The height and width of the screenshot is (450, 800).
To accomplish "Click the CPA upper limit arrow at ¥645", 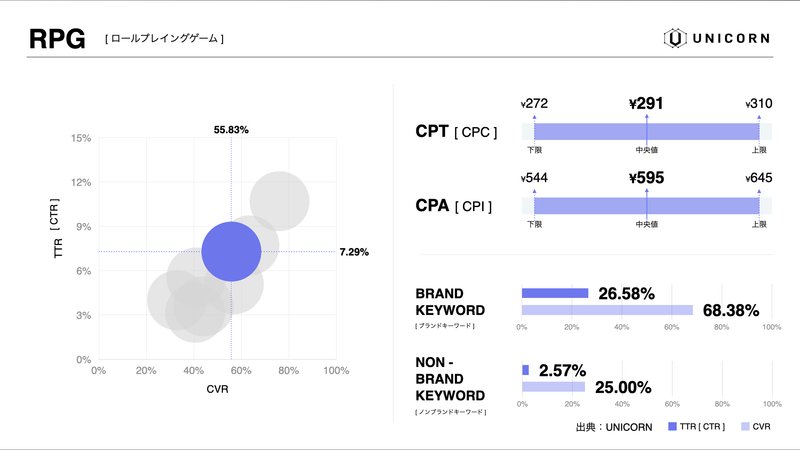I will click(x=759, y=191).
